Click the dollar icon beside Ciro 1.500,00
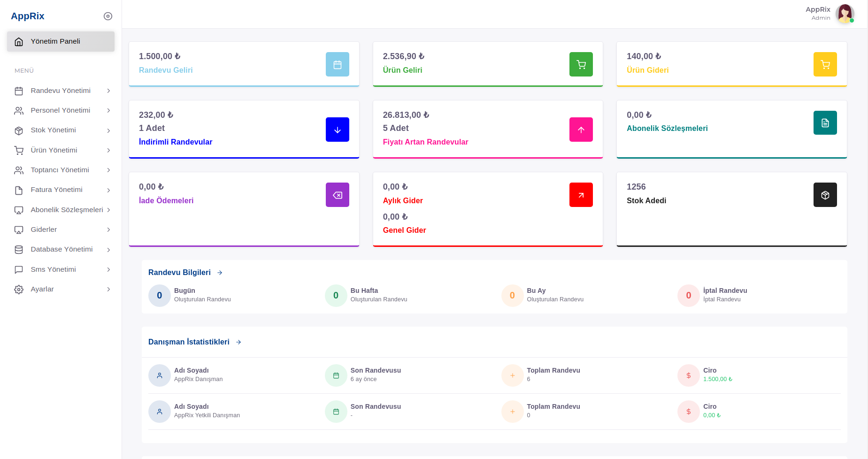 689,375
